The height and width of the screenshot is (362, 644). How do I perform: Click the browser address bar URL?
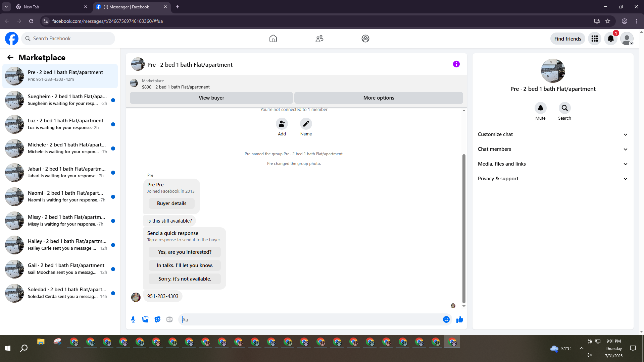(x=107, y=21)
